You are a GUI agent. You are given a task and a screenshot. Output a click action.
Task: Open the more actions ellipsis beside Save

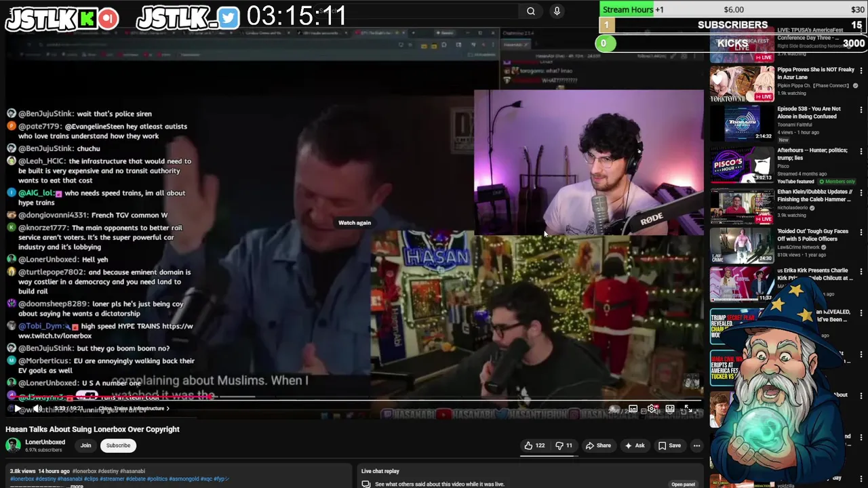pyautogui.click(x=696, y=445)
